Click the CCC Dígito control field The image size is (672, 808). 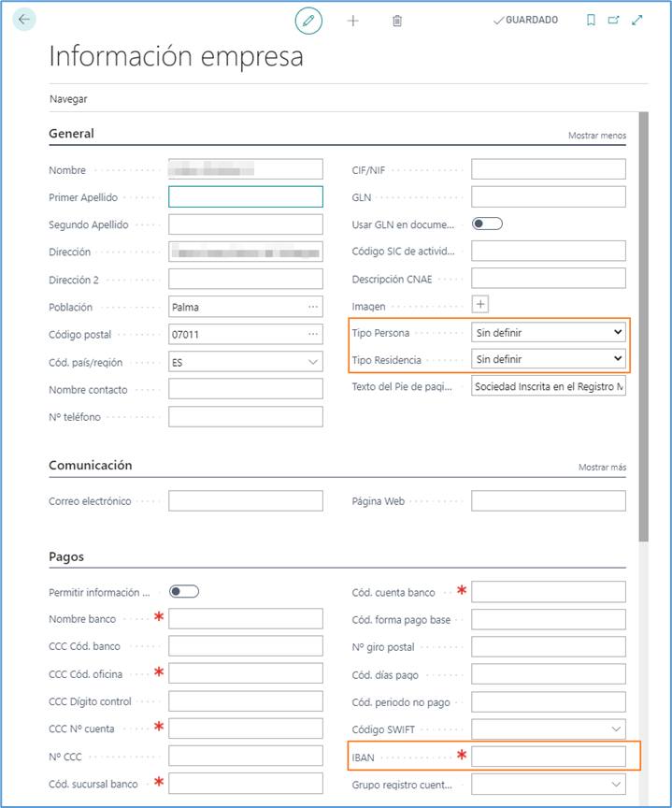[246, 700]
